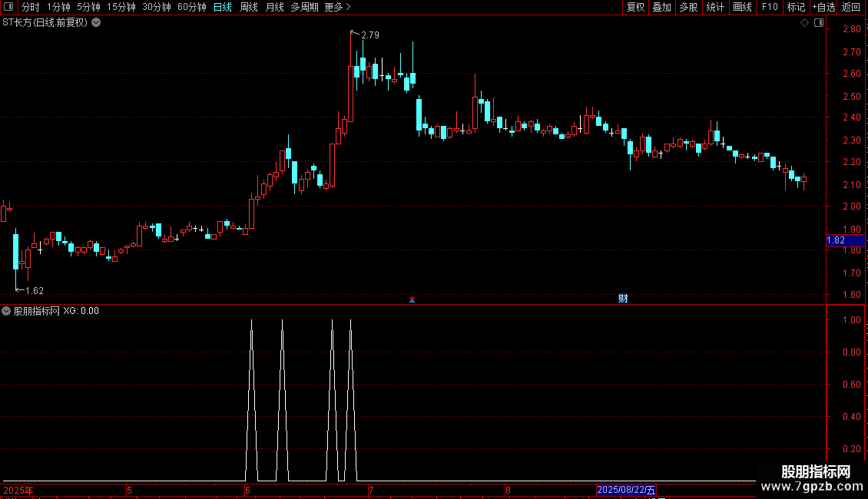Expand the 股朋指标网 indicator dropdown arrow
Image resolution: width=868 pixels, height=499 pixels.
pyautogui.click(x=6, y=311)
